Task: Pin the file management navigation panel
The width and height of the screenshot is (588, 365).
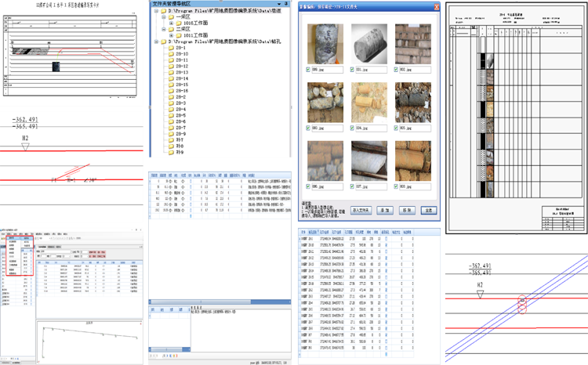Action: click(x=285, y=4)
